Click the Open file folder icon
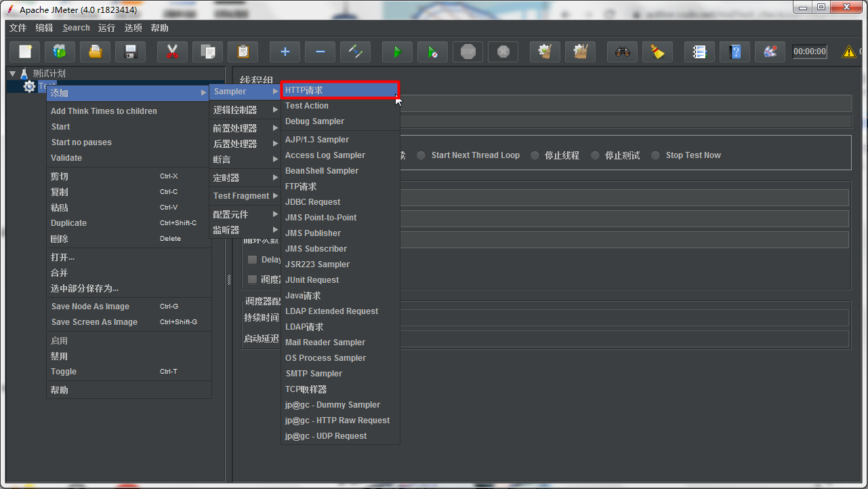 click(96, 52)
